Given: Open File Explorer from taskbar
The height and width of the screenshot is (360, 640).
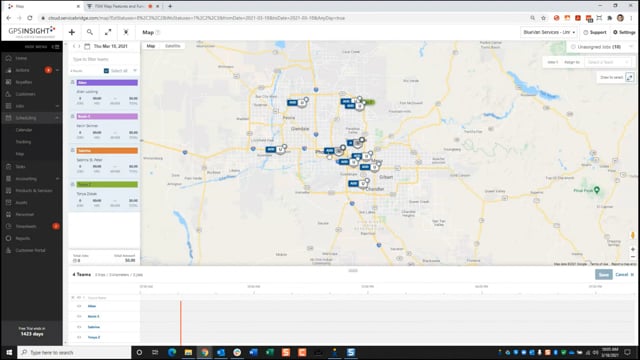Looking at the screenshot, I should (188, 352).
